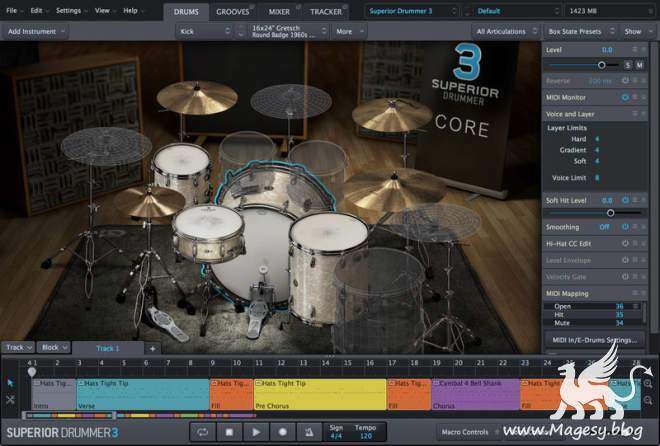Open the File menu
This screenshot has height=446, width=660.
(x=14, y=11)
